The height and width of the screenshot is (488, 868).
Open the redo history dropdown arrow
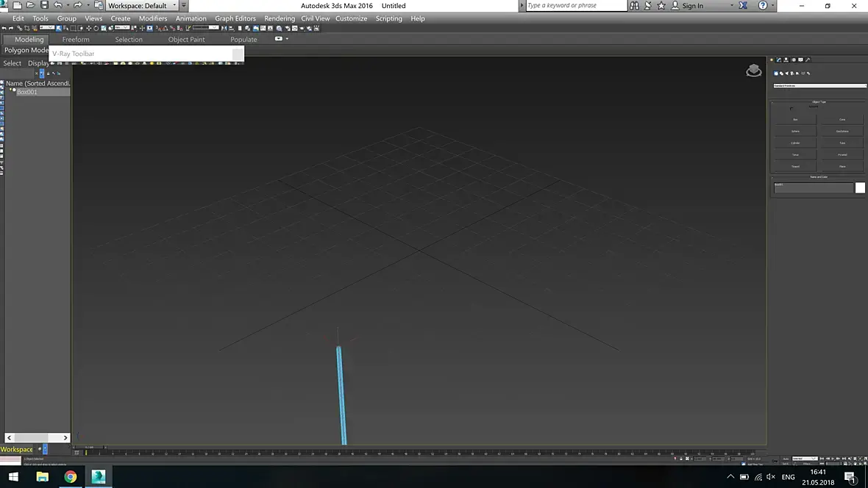click(x=88, y=5)
